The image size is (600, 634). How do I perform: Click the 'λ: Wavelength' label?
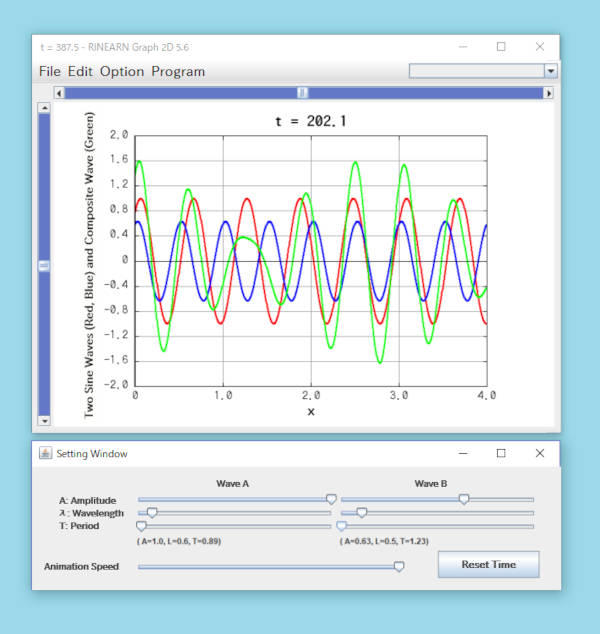[91, 513]
